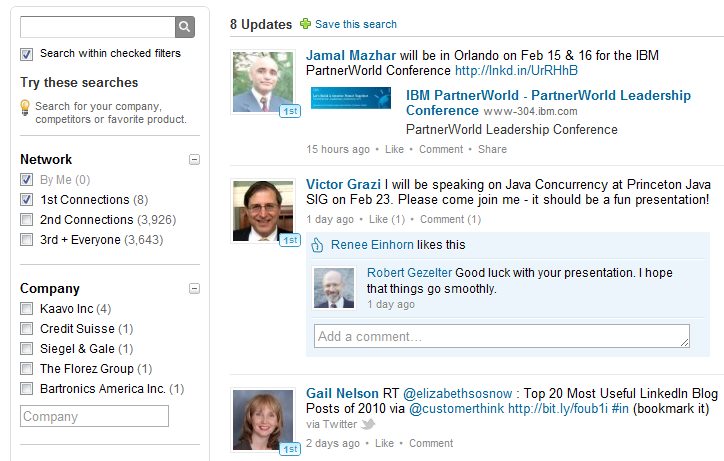Image resolution: width=724 pixels, height=461 pixels.
Task: Click Share under Jamal Mazhar's update
Action: tap(492, 149)
